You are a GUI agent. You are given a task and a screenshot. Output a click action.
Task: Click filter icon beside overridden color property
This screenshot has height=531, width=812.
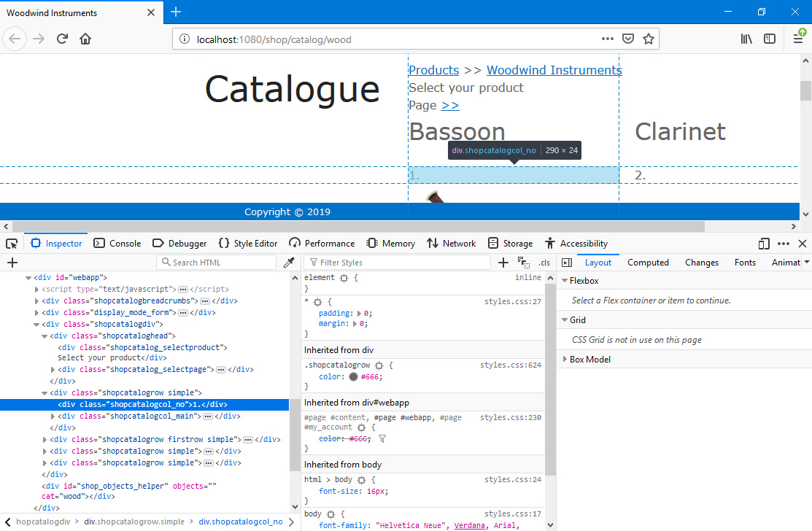click(382, 439)
